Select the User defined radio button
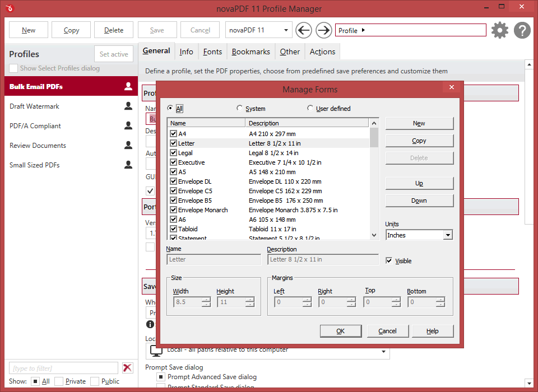 pos(310,108)
